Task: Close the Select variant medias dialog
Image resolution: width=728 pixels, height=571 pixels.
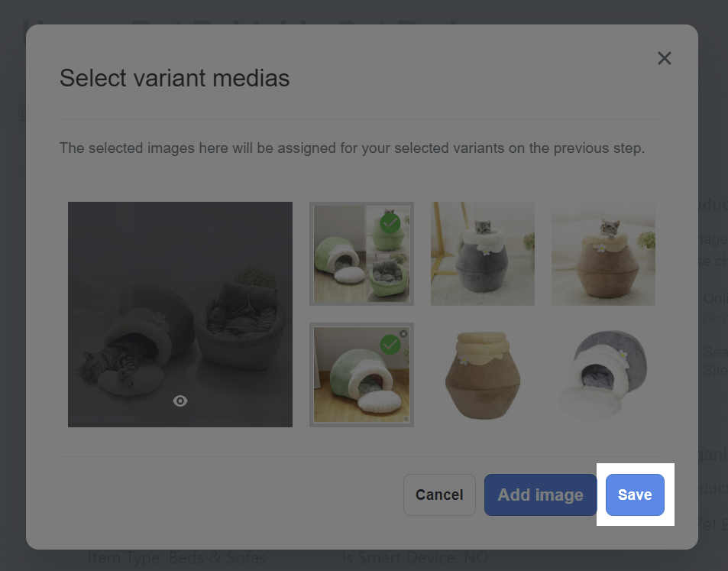Action: point(664,58)
